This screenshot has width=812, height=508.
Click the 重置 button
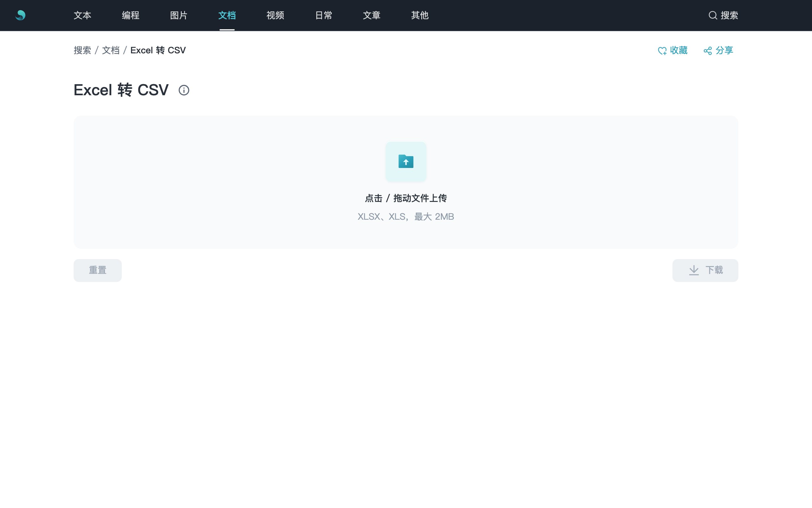click(98, 271)
